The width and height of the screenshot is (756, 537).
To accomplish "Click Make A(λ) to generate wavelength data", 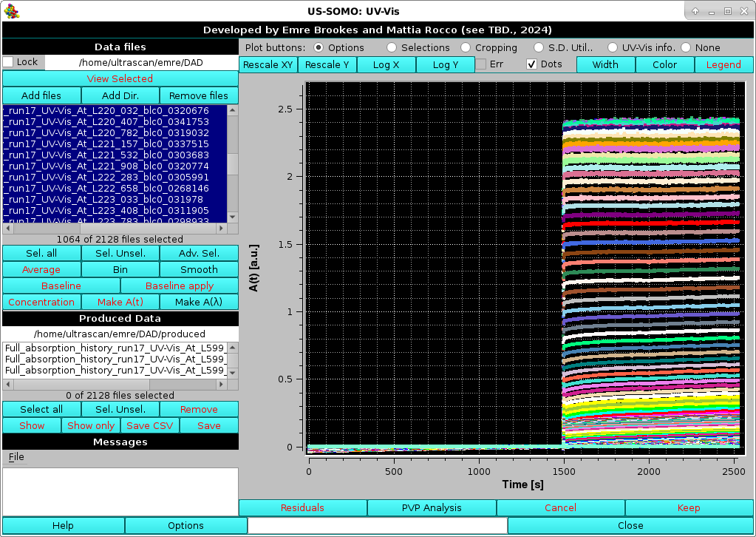I will (199, 302).
